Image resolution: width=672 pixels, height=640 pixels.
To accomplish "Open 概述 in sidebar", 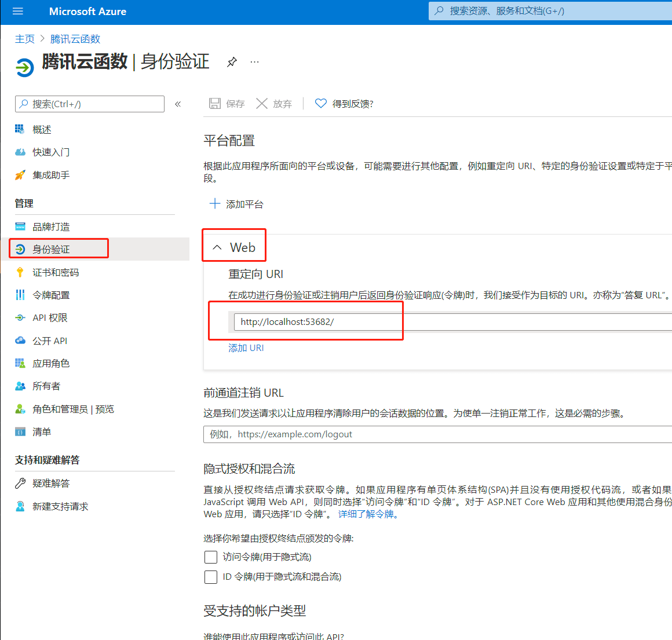I will pos(42,130).
